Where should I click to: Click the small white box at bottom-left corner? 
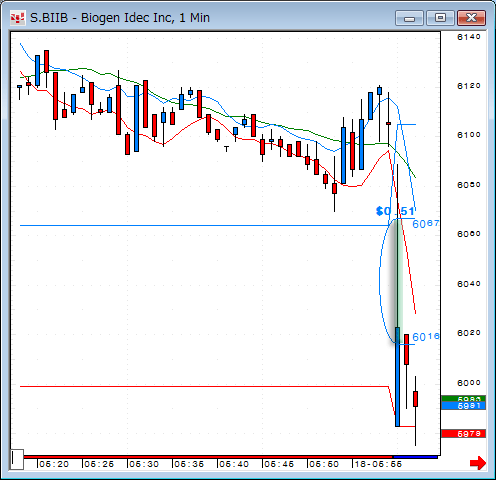(x=17, y=459)
